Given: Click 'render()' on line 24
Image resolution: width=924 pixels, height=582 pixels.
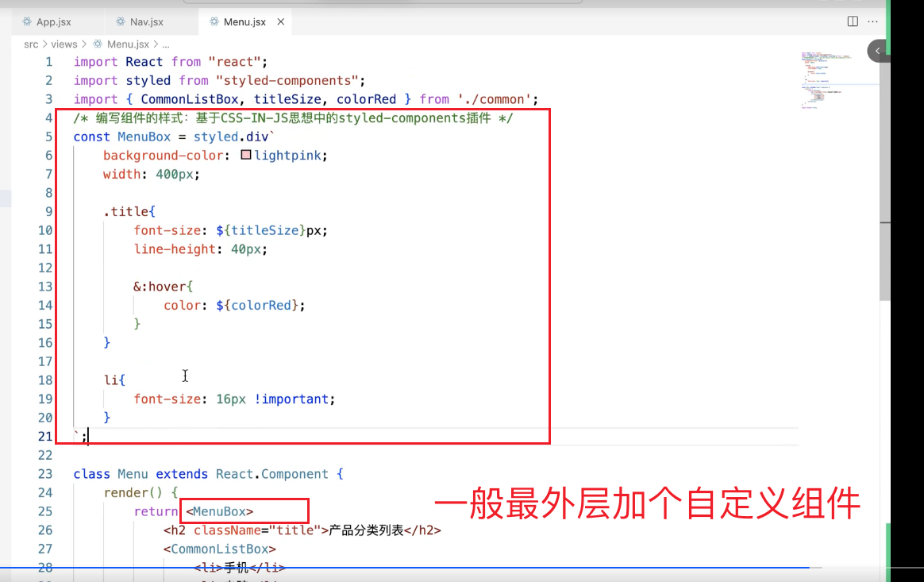Looking at the screenshot, I should [133, 493].
